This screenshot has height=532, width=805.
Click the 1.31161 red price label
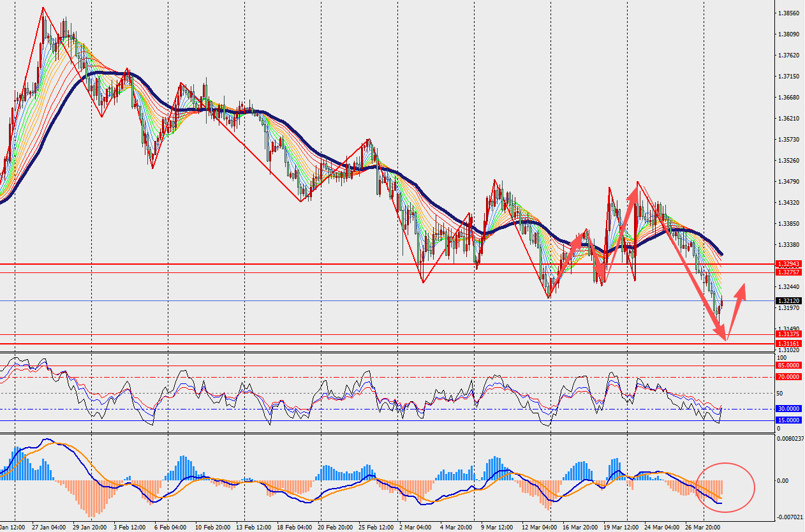pos(788,344)
